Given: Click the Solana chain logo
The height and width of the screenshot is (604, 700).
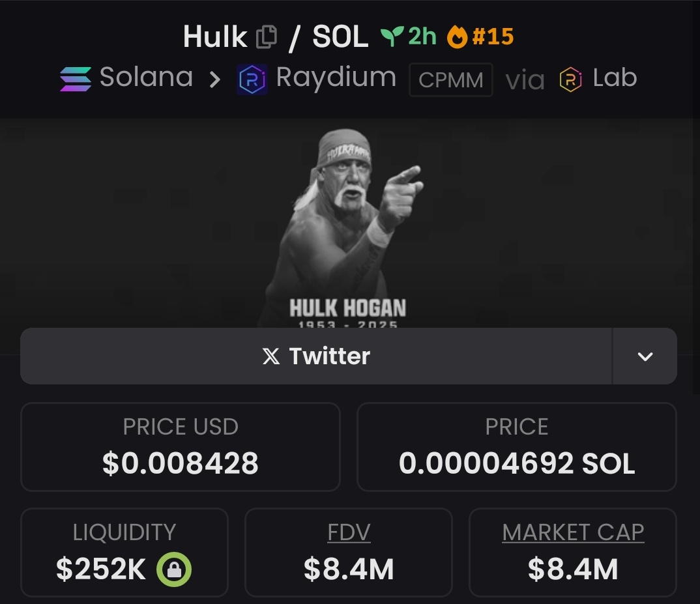Looking at the screenshot, I should coord(76,79).
